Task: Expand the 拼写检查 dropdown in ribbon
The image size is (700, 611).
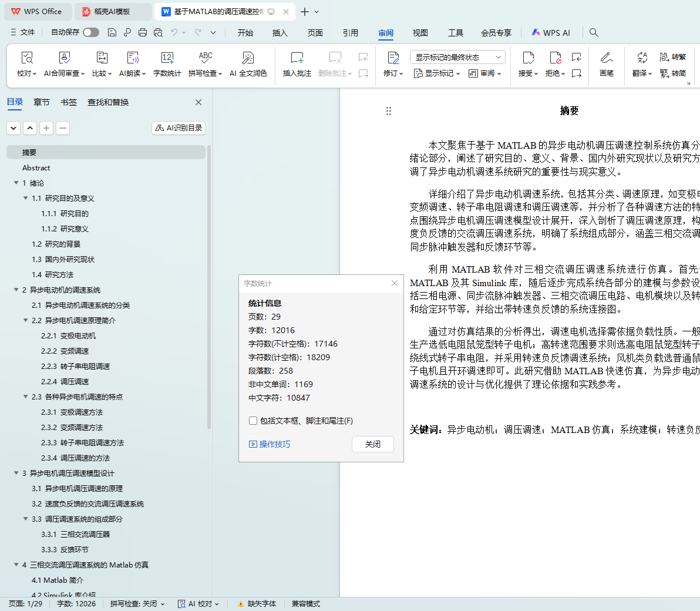Action: tap(220, 74)
